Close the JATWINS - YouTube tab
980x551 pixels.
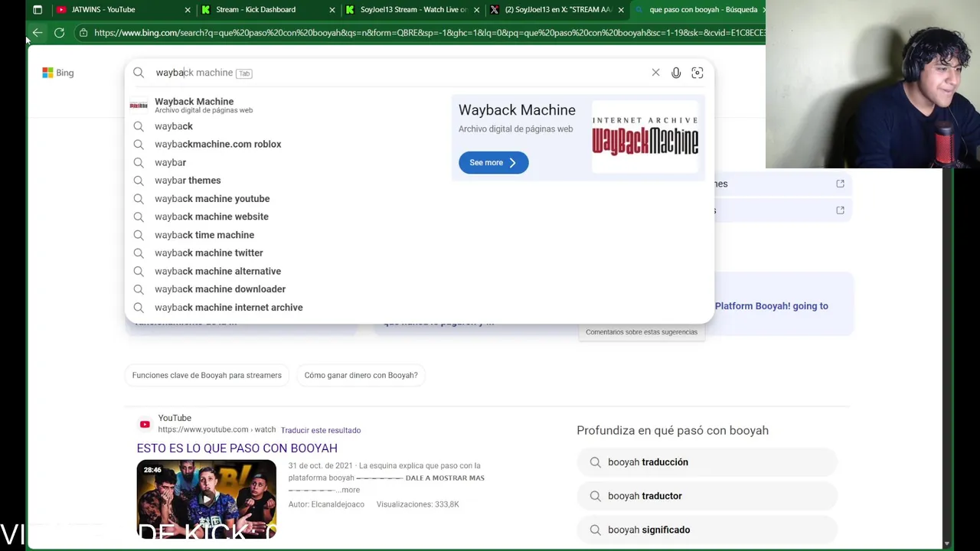click(188, 10)
